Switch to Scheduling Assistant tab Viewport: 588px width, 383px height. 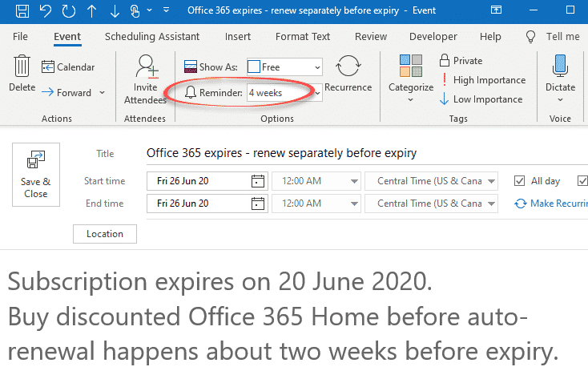coord(152,36)
